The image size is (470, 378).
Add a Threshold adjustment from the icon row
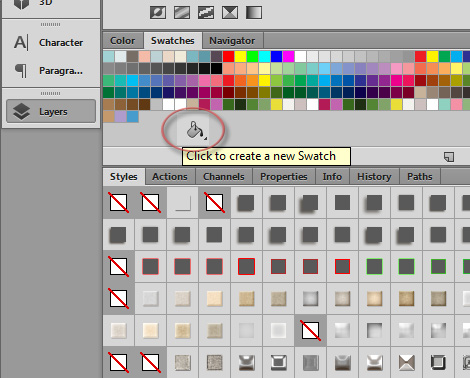pos(206,13)
